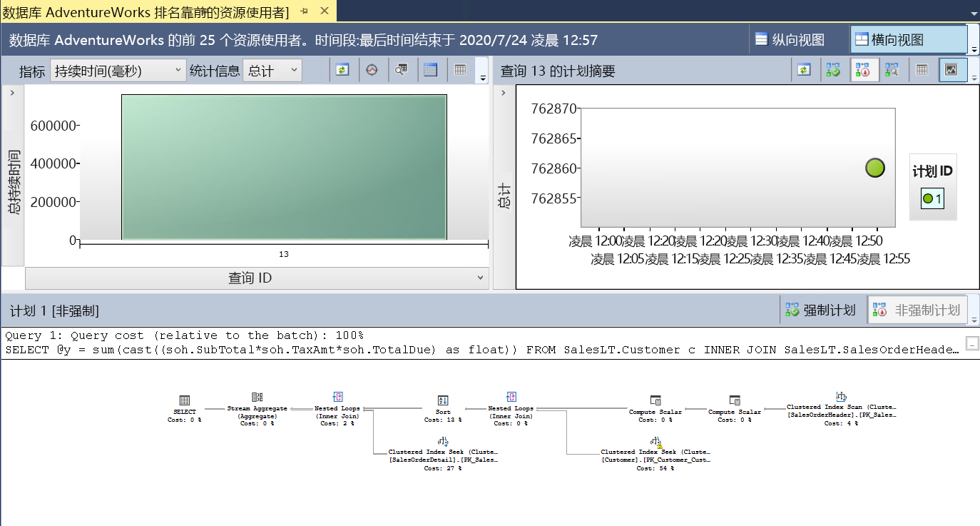Click the compare plans icon in plan summary toolbar
980x526 pixels.
click(x=892, y=70)
